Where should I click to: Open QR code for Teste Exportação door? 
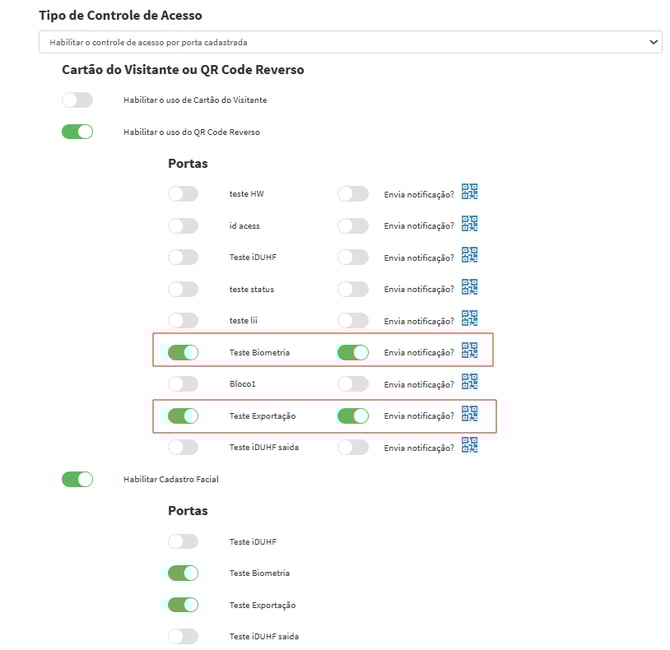(x=469, y=415)
